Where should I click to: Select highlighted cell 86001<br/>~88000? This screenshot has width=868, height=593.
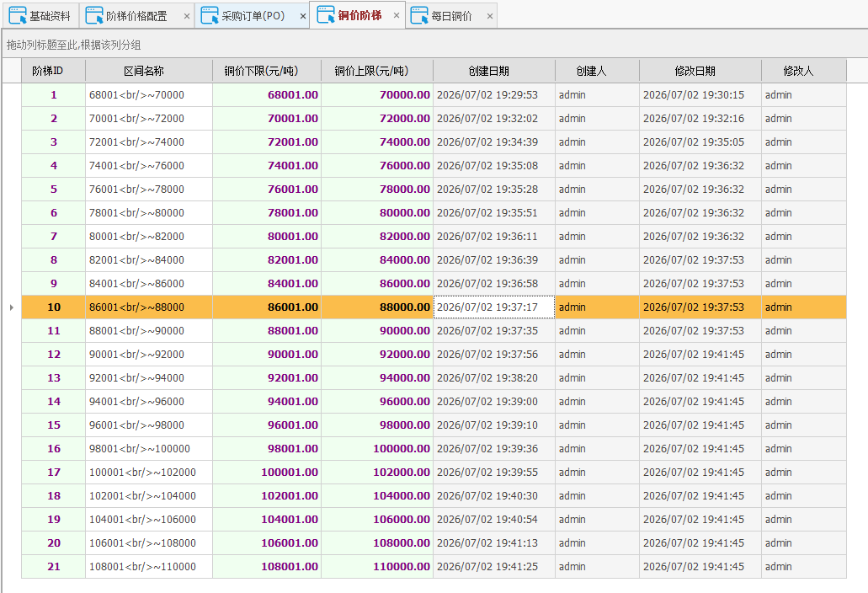tap(149, 307)
